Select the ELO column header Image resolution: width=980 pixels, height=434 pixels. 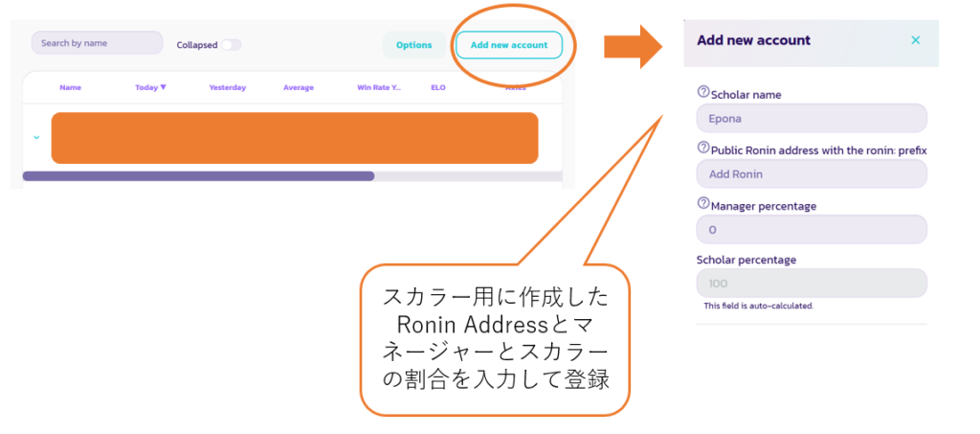pyautogui.click(x=438, y=87)
